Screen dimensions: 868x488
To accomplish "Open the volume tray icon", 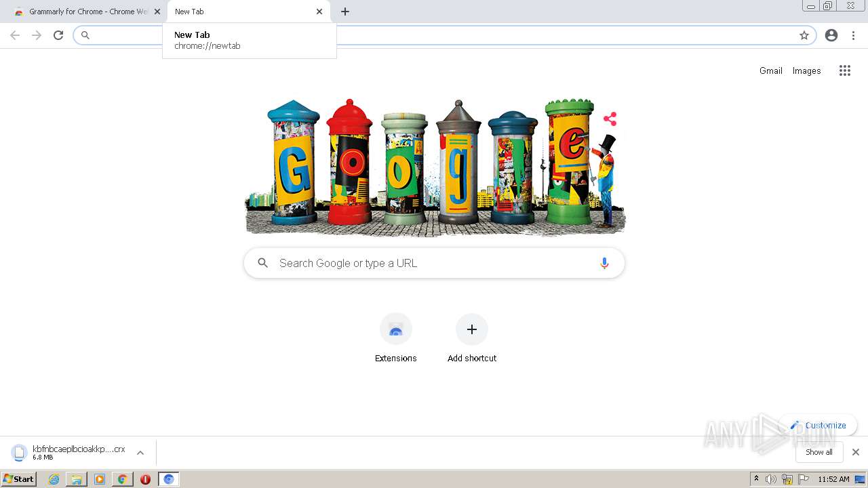I will pos(771,479).
